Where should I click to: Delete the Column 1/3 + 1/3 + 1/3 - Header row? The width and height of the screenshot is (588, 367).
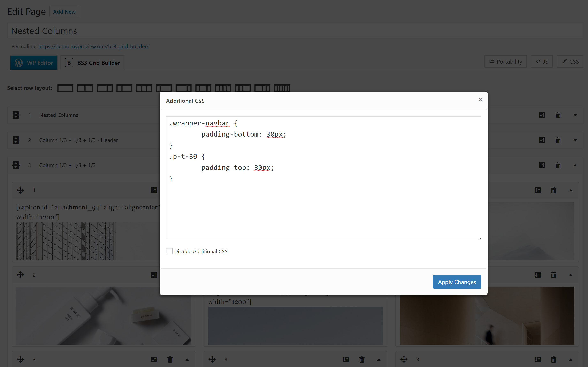pos(558,140)
